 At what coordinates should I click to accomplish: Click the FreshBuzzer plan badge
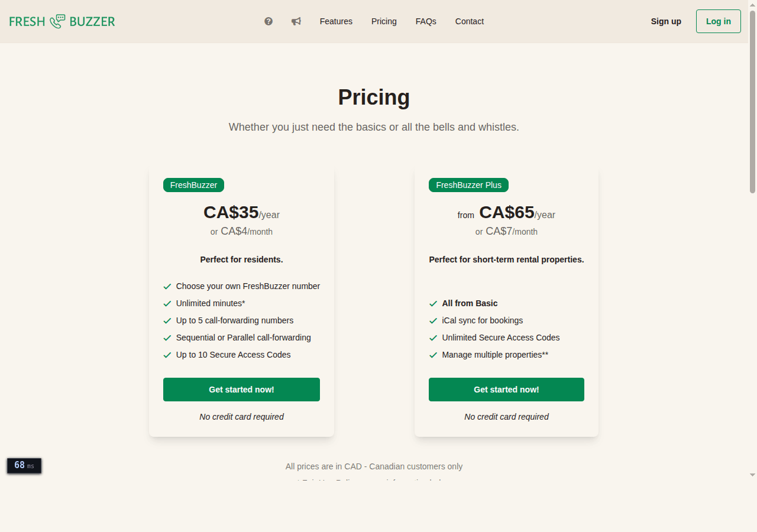point(193,185)
